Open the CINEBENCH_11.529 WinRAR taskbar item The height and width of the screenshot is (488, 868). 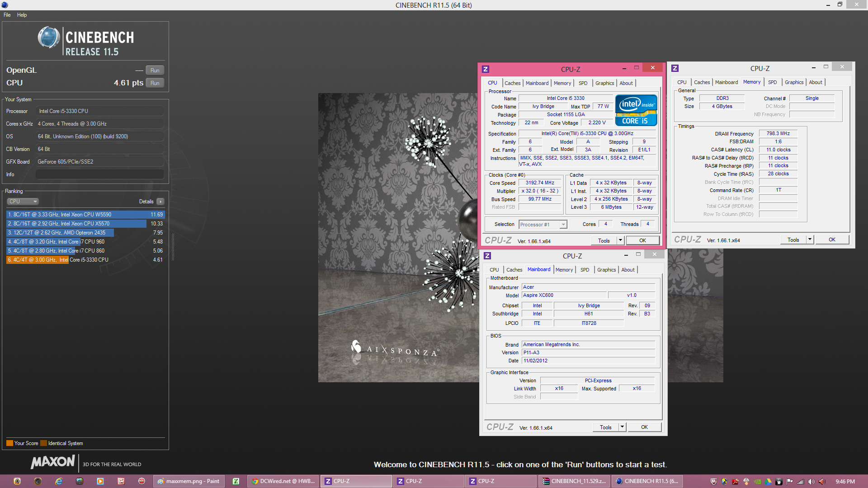tap(575, 481)
